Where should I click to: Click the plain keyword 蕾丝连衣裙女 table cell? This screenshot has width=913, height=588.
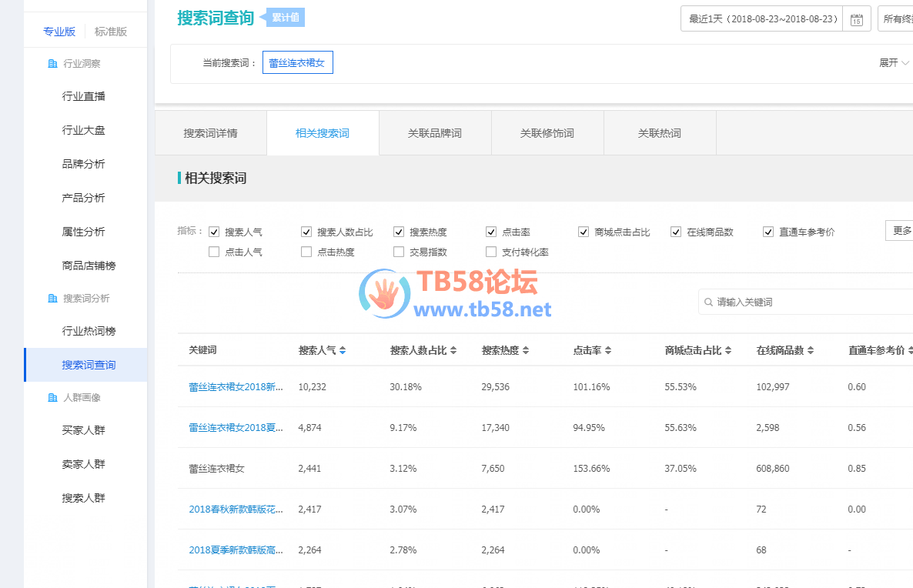click(x=216, y=468)
